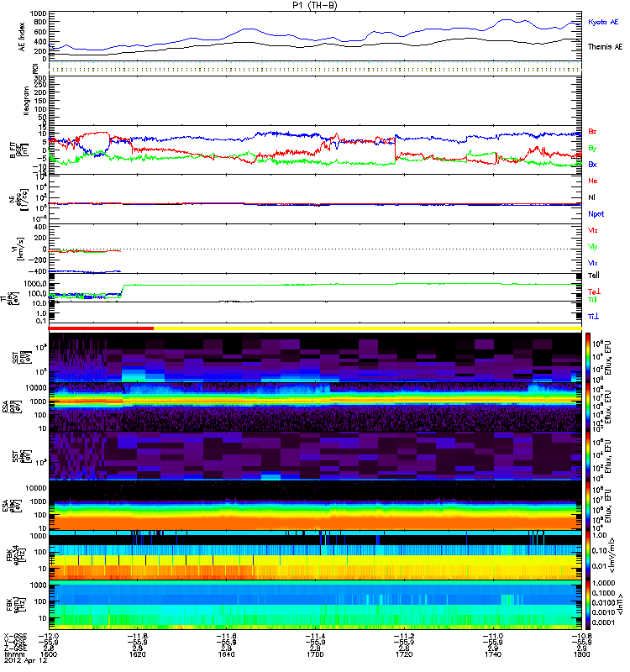This screenshot has height=672, width=630.
Task: Click the -11.0 X-GSE value
Action: point(493,637)
